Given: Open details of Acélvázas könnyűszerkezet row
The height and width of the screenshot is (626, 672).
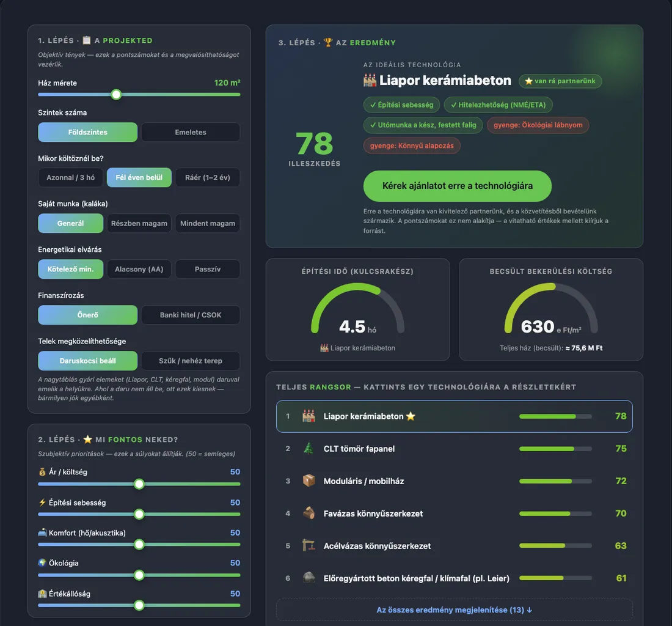Looking at the screenshot, I should (x=455, y=545).
